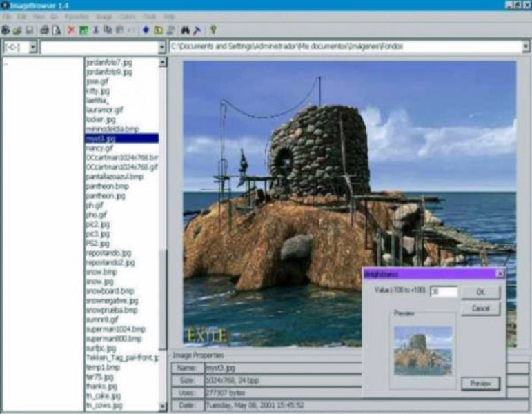Select superman1024.bmp in the file list
Screen dimensions: 532x414
115,329
